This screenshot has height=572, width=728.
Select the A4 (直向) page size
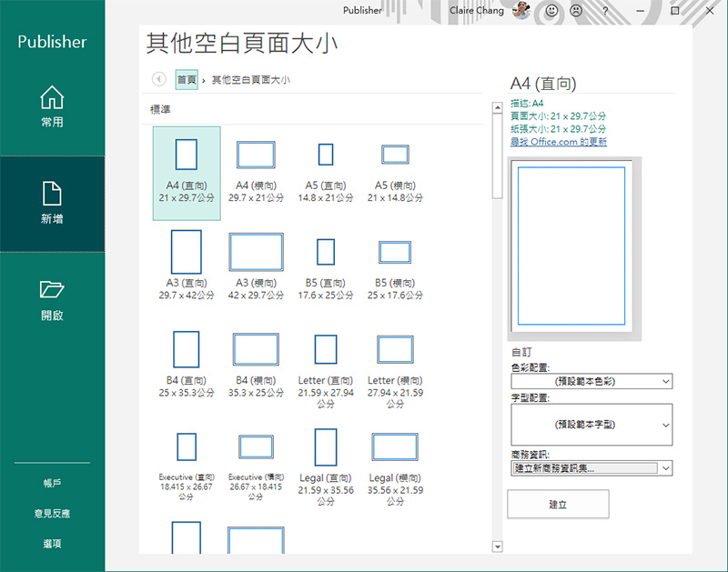click(187, 173)
